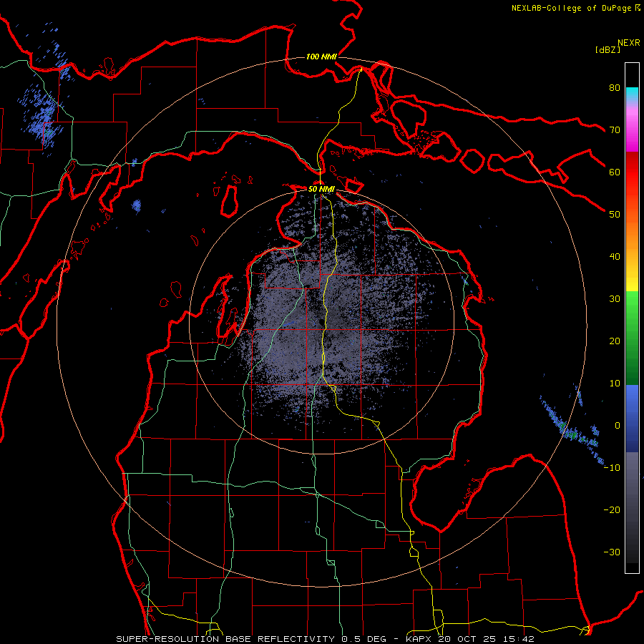The width and height of the screenshot is (644, 644).
Task: Click the 30 value on the dBZ scale
Action: click(615, 299)
